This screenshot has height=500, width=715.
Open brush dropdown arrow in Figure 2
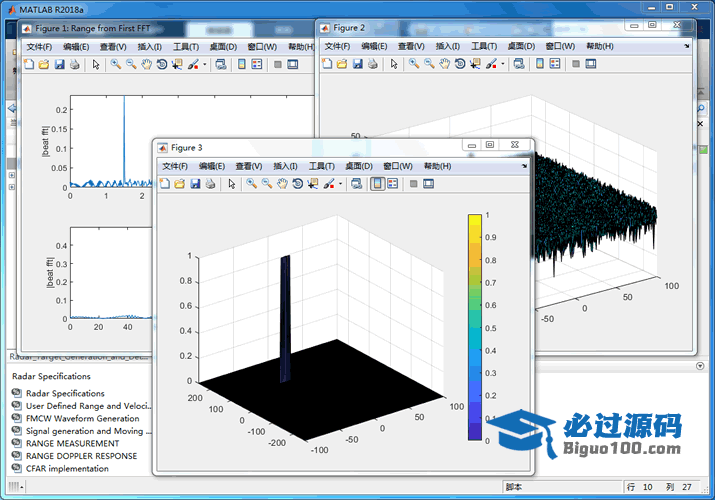tap(503, 64)
